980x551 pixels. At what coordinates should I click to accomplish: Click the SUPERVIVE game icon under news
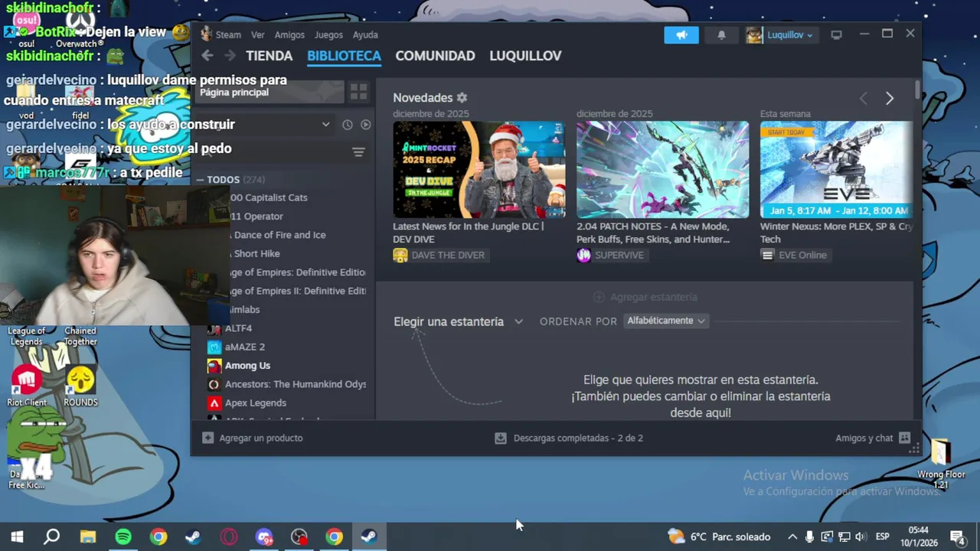tap(584, 255)
